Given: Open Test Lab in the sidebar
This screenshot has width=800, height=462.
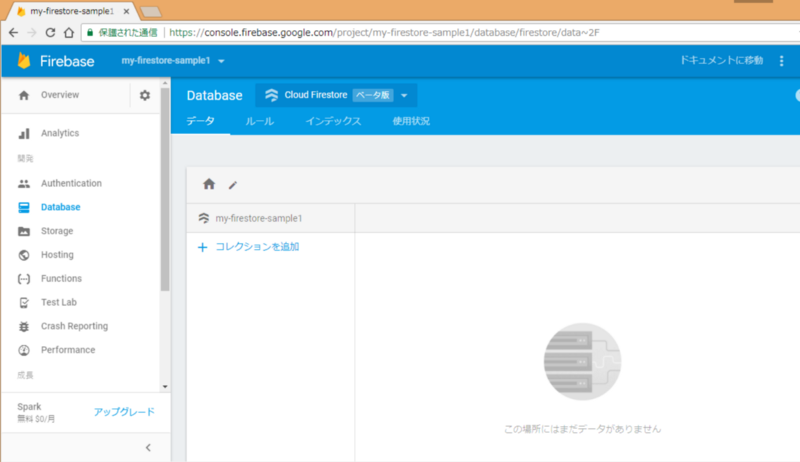Looking at the screenshot, I should (59, 303).
